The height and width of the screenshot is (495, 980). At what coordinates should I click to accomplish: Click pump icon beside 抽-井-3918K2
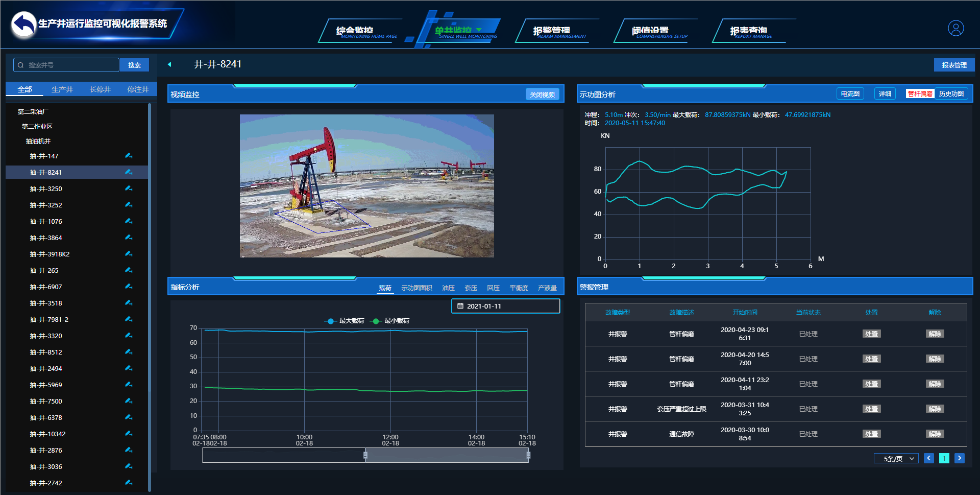(129, 254)
